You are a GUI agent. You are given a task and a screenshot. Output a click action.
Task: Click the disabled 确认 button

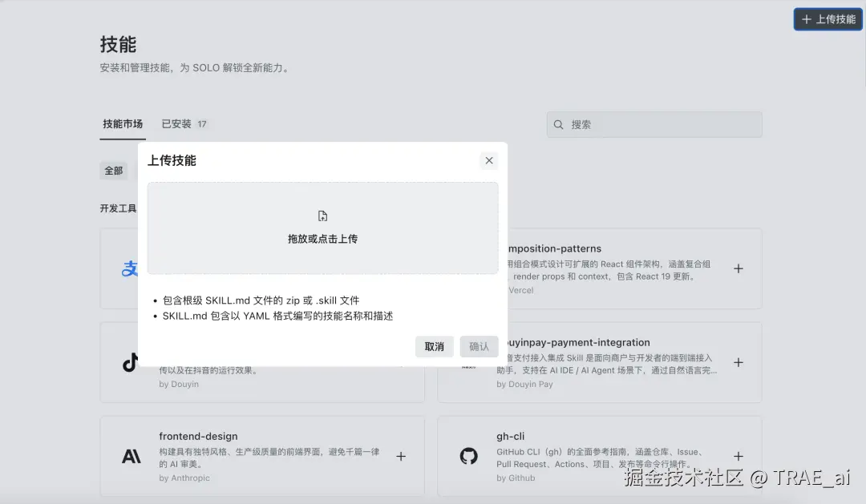[479, 347]
